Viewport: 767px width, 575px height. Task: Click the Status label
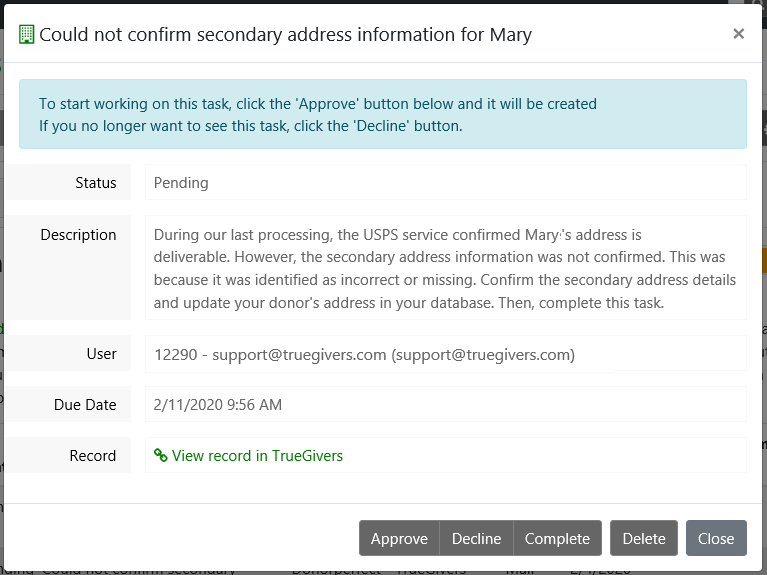[x=96, y=183]
